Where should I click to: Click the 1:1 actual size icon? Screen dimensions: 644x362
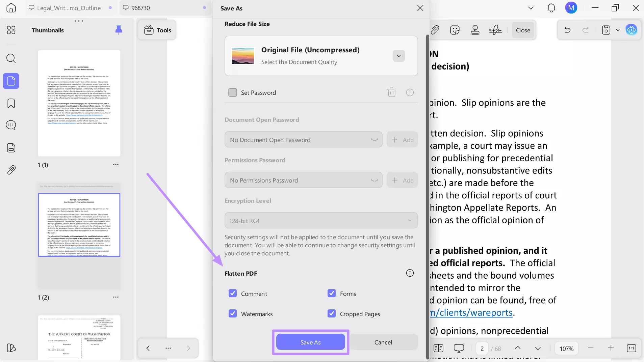click(631, 348)
